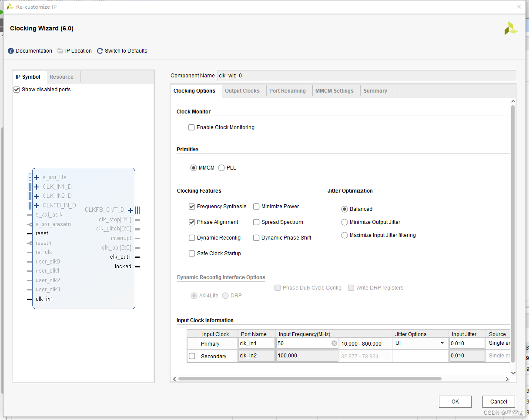This screenshot has width=529, height=420.
Task: Close the Re-customize IP dialog
Action: [519, 7]
